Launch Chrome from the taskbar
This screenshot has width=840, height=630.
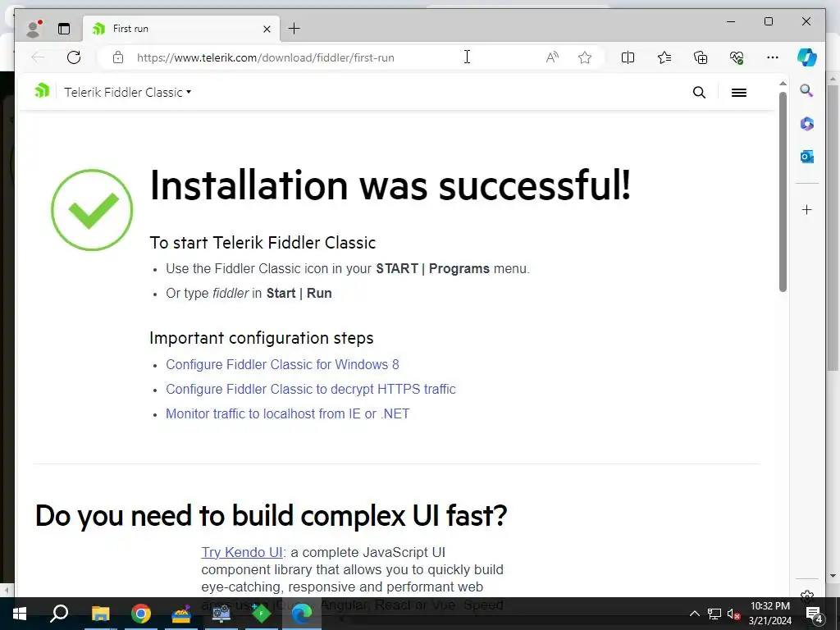pyautogui.click(x=140, y=614)
